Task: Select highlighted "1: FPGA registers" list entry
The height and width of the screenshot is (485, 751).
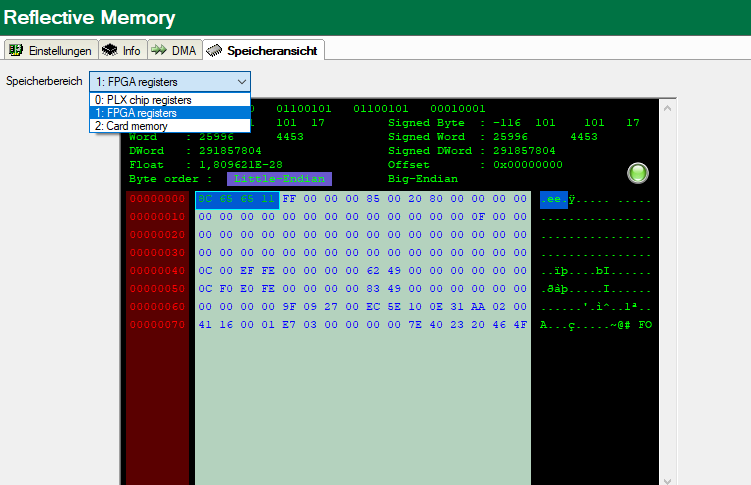Action: click(x=136, y=113)
